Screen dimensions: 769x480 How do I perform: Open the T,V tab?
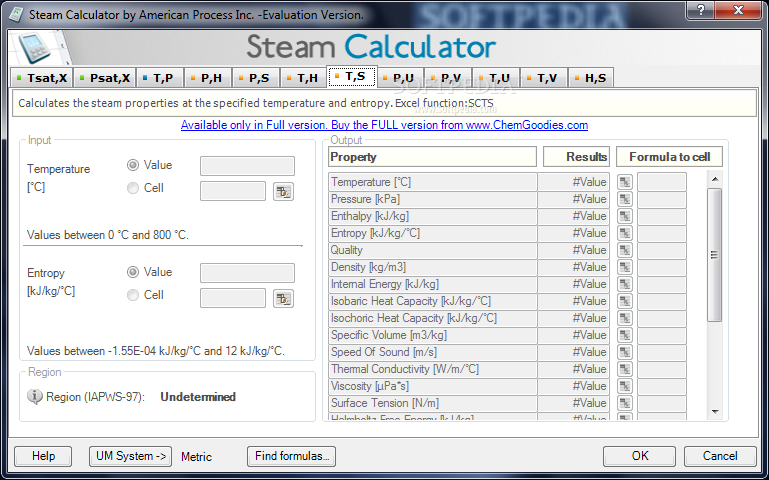(x=543, y=78)
